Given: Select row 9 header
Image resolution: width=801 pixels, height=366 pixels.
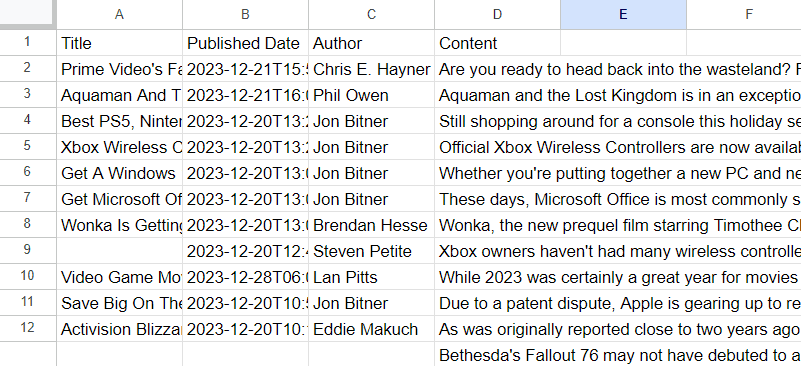Looking at the screenshot, I should [x=28, y=250].
